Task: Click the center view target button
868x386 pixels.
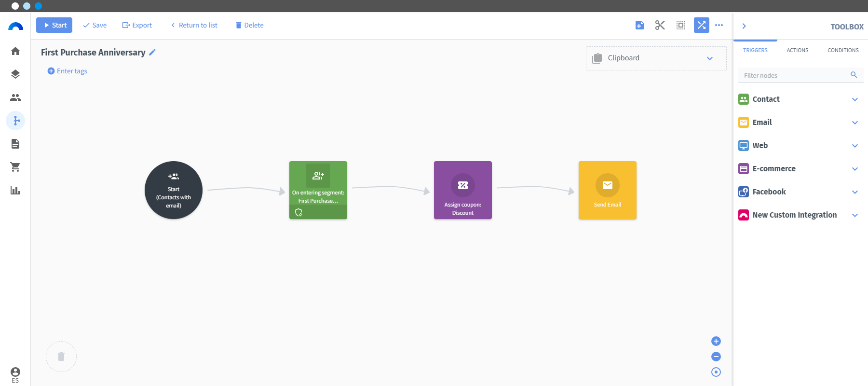Action: 716,372
